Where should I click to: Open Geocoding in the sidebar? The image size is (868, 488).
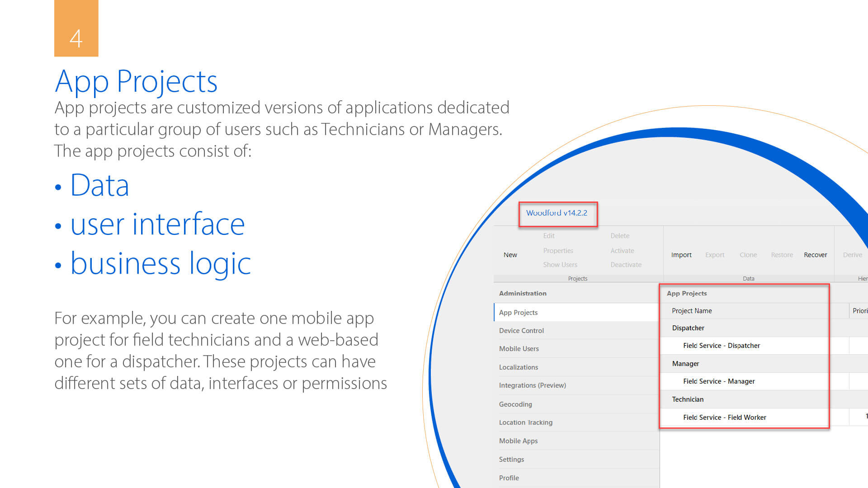pyautogui.click(x=576, y=404)
